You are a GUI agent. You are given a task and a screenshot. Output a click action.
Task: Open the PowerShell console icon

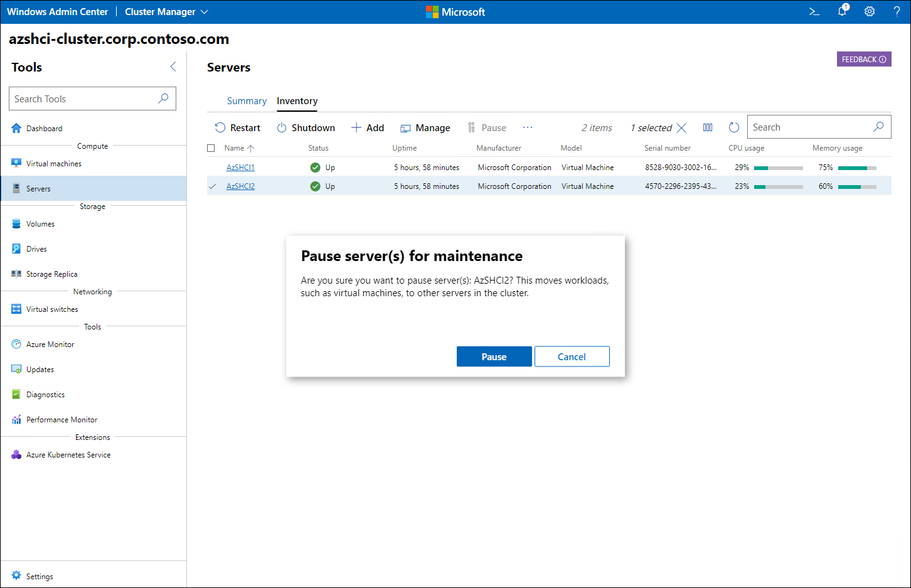coord(814,11)
